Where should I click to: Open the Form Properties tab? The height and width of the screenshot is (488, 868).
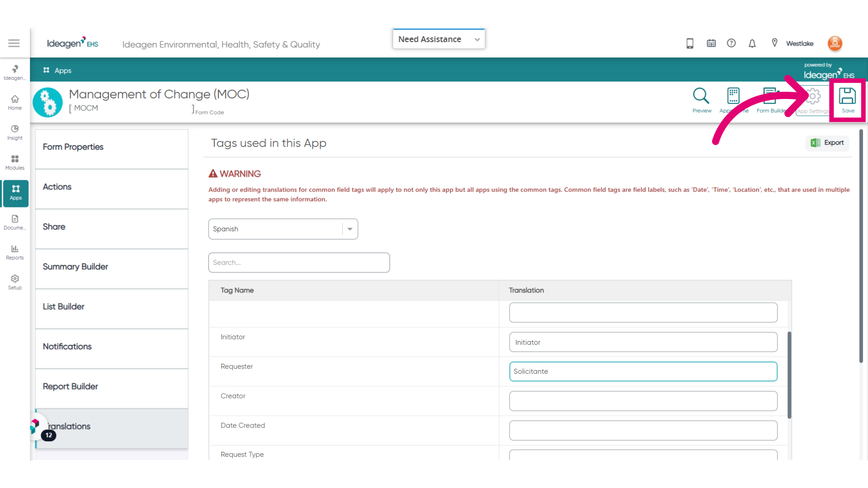112,149
